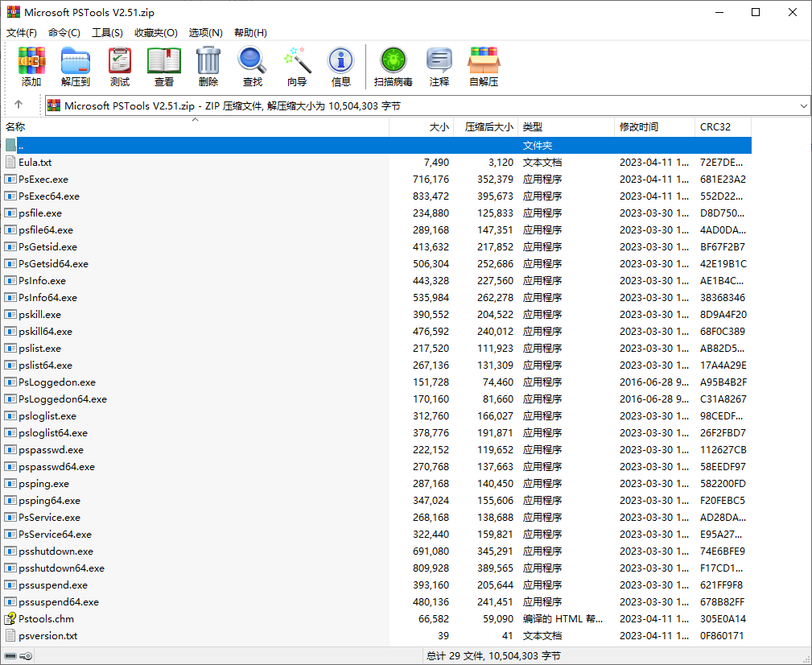The height and width of the screenshot is (665, 812).
Task: Go up one folder level arrow
Action: tap(19, 105)
